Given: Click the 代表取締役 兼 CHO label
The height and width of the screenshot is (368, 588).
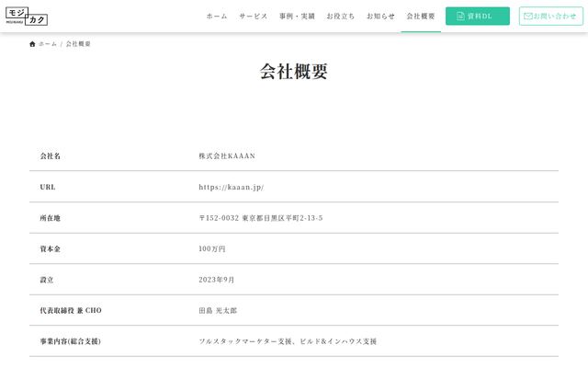Looking at the screenshot, I should click(x=71, y=311).
